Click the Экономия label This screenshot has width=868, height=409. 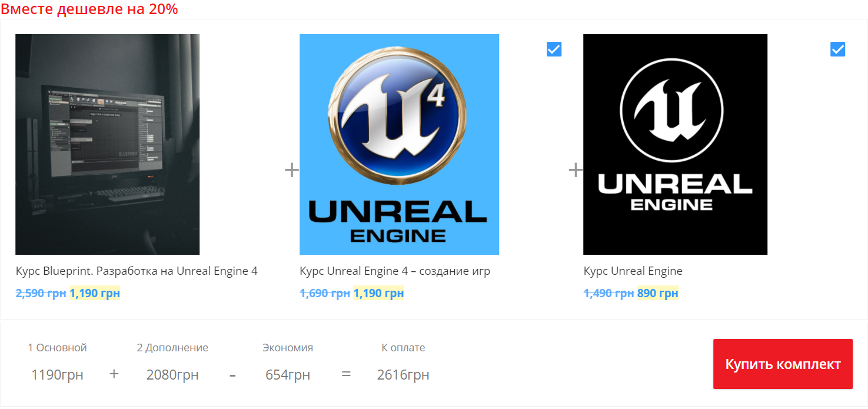[288, 348]
